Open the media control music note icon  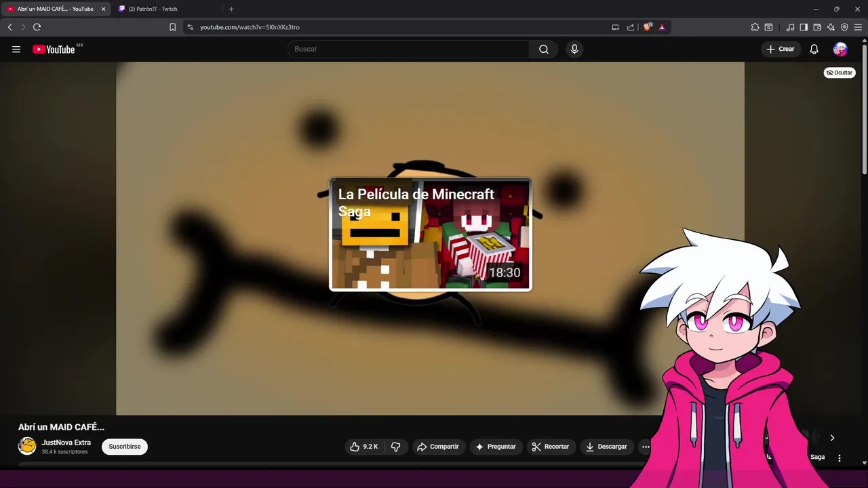(790, 27)
